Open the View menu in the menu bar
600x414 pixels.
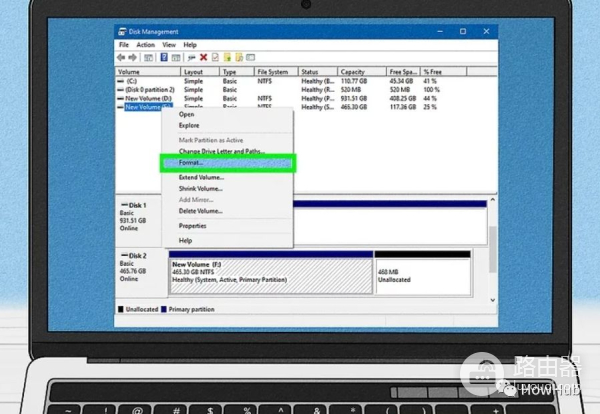click(169, 45)
